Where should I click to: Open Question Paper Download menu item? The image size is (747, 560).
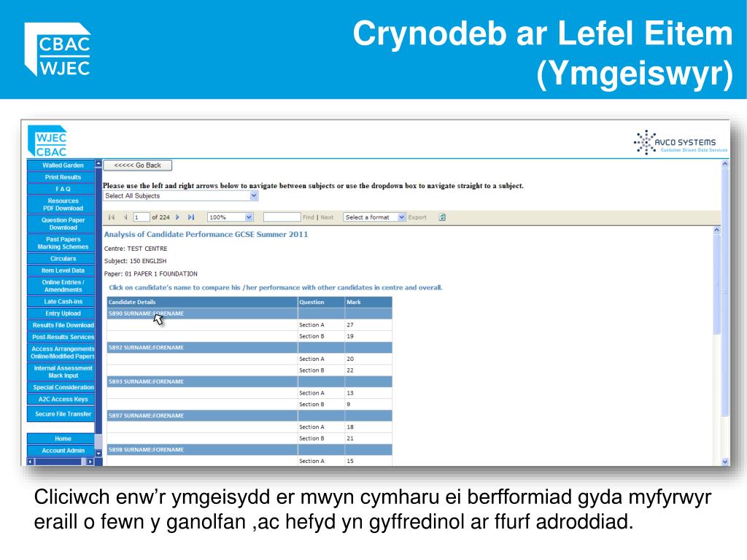[x=63, y=224]
